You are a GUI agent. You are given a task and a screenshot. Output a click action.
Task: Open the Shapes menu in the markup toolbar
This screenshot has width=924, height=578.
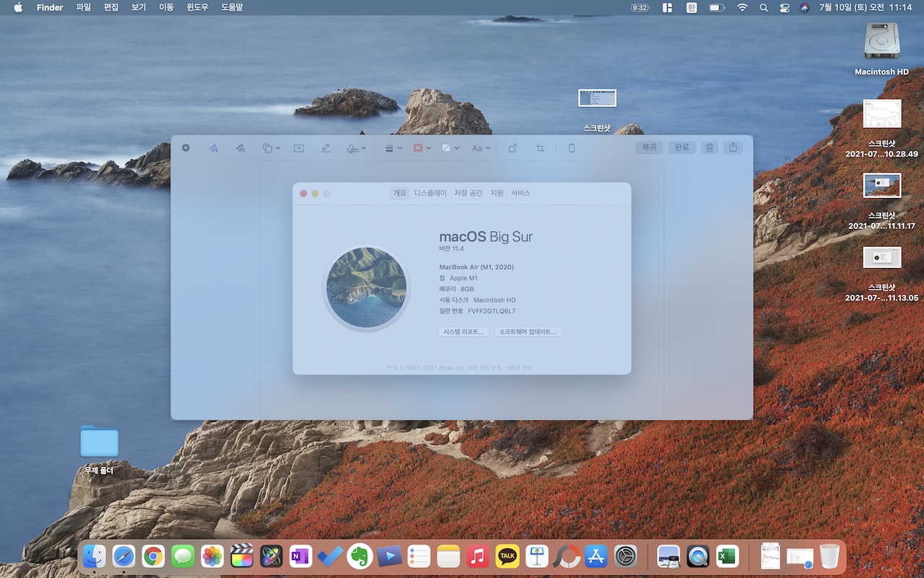click(271, 147)
